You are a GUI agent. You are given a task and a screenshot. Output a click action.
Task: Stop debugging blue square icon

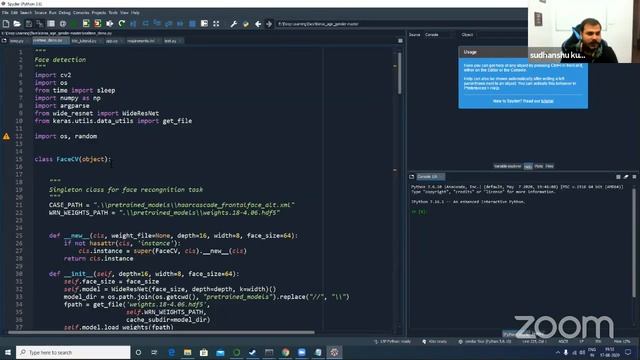[x=192, y=24]
